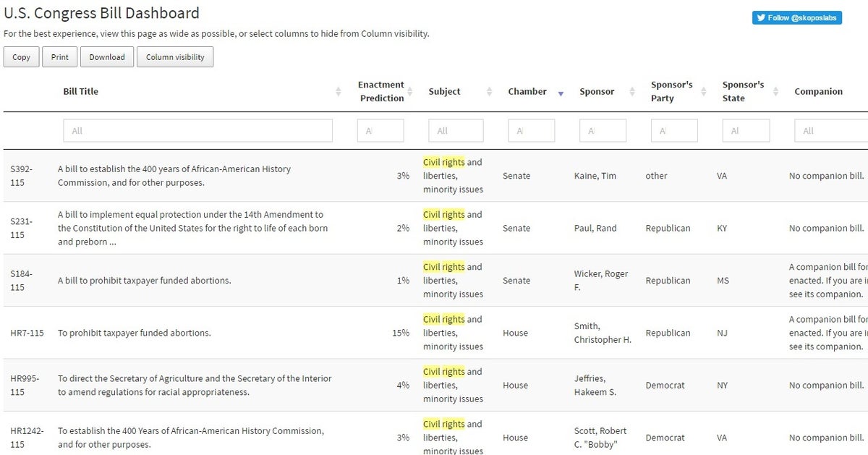This screenshot has width=868, height=455.
Task: Click the Chamber column header text
Action: point(527,92)
